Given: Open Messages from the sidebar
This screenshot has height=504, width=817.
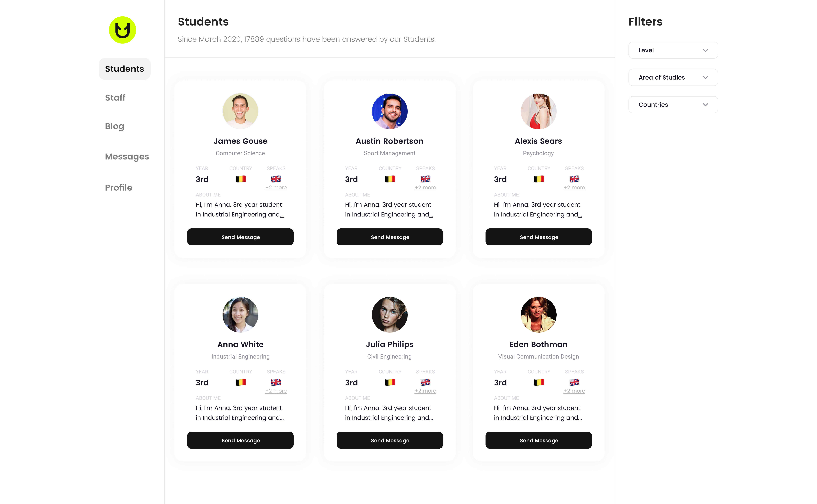Looking at the screenshot, I should coord(127,157).
